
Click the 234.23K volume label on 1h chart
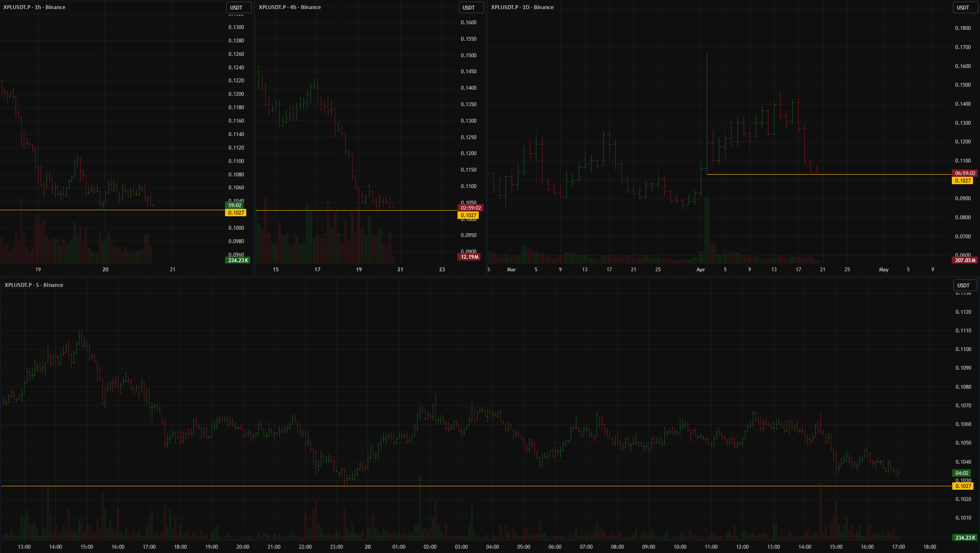tap(238, 260)
